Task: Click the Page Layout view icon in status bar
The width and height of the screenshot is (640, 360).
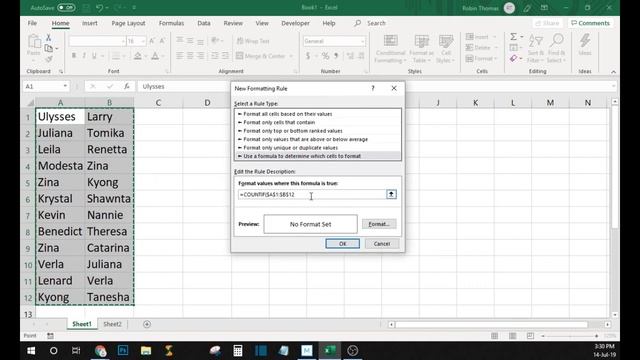Action: tap(512, 336)
